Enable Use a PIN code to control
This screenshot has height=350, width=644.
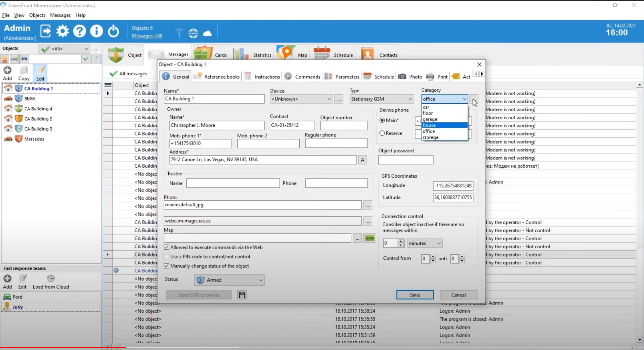pos(166,257)
